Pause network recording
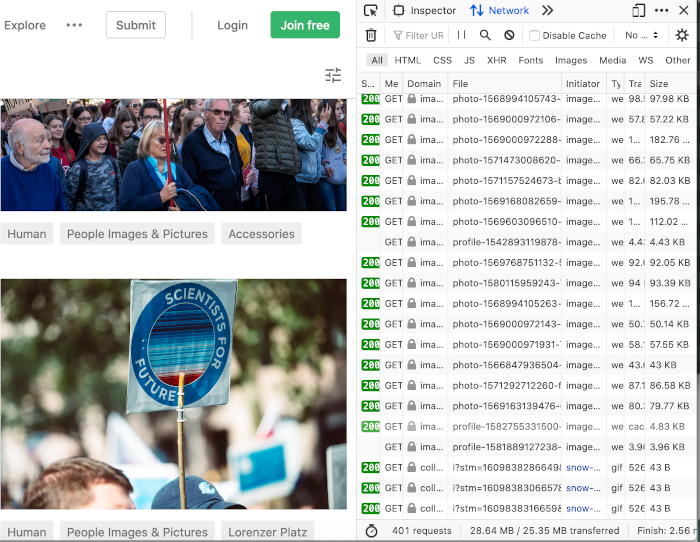Screen dimensions: 700x542 point(461,35)
